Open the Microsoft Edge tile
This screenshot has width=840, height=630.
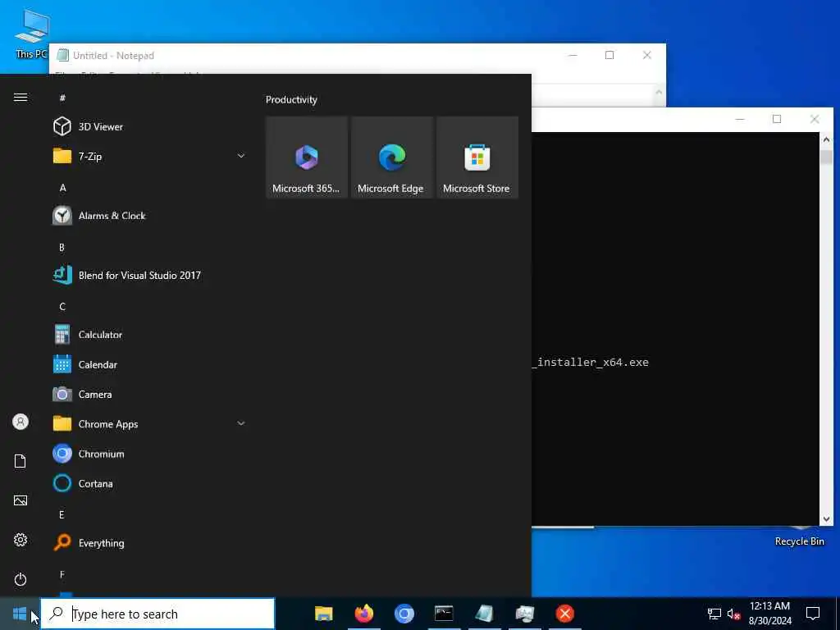pyautogui.click(x=391, y=157)
